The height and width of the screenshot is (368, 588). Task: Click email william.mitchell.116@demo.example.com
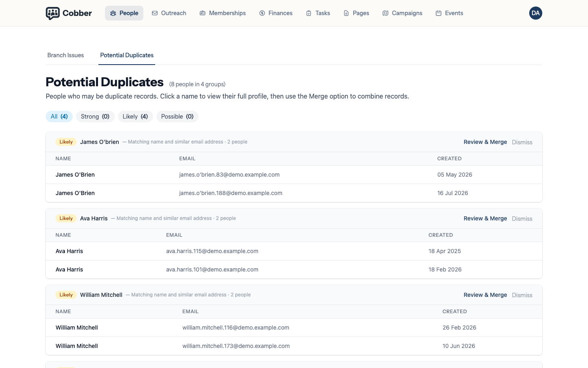tap(236, 328)
